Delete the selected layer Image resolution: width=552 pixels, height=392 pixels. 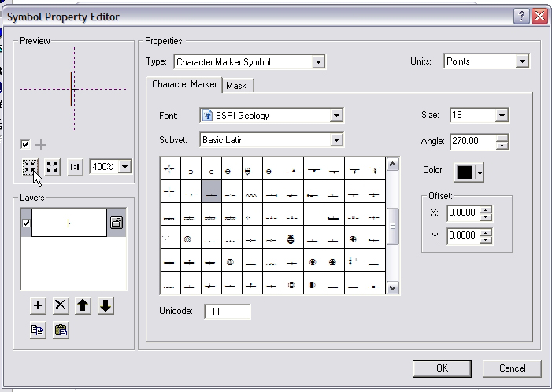(60, 306)
